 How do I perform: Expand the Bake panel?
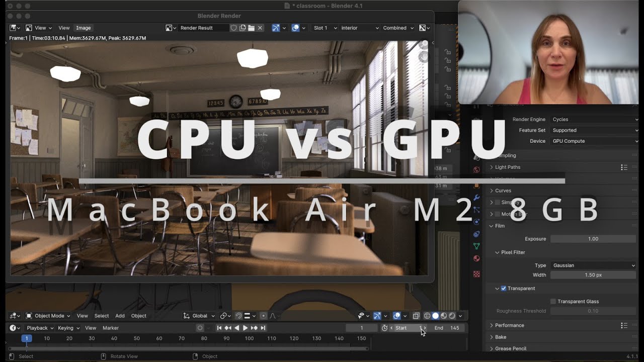500,337
